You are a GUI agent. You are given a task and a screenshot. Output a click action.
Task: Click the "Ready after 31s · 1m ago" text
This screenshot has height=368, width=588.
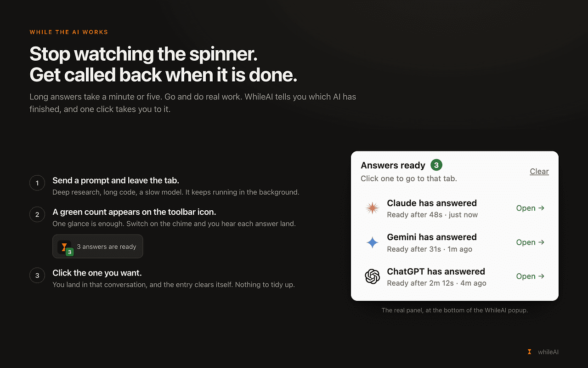point(430,249)
